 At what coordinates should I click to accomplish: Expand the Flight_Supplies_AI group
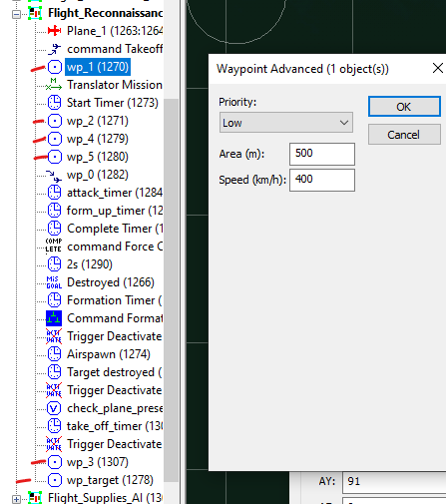pyautogui.click(x=16, y=499)
